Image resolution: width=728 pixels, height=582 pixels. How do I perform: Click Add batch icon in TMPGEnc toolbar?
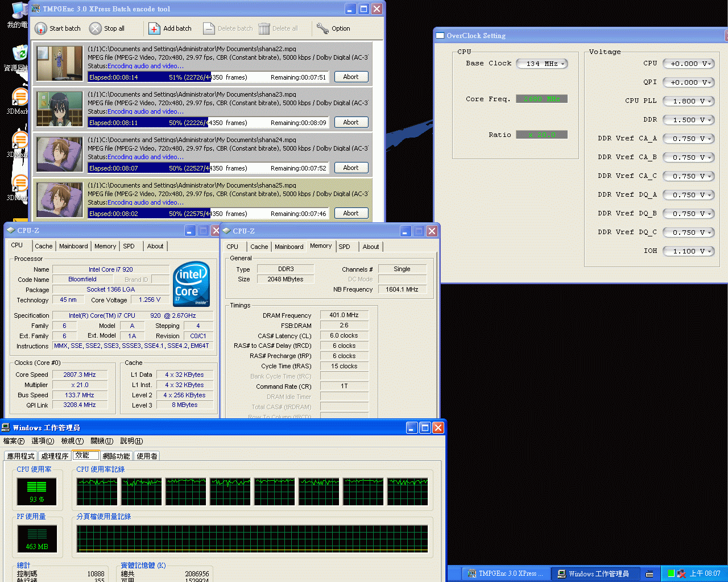(x=155, y=28)
